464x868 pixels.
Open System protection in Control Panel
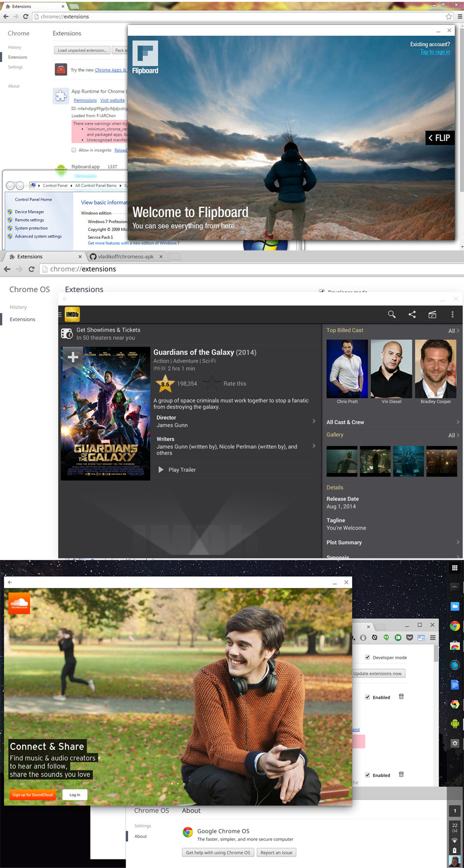(31, 228)
